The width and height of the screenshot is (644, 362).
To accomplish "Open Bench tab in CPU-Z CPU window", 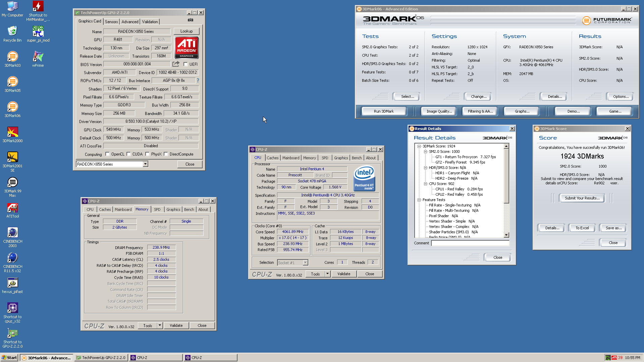I will [x=357, y=158].
